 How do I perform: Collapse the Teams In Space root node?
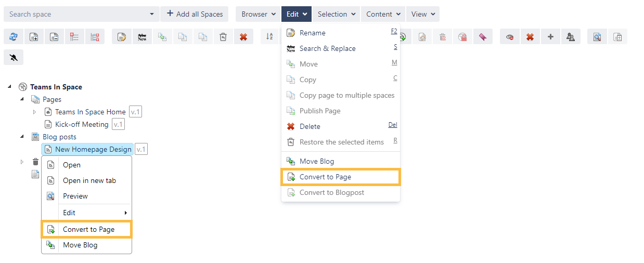(9, 87)
